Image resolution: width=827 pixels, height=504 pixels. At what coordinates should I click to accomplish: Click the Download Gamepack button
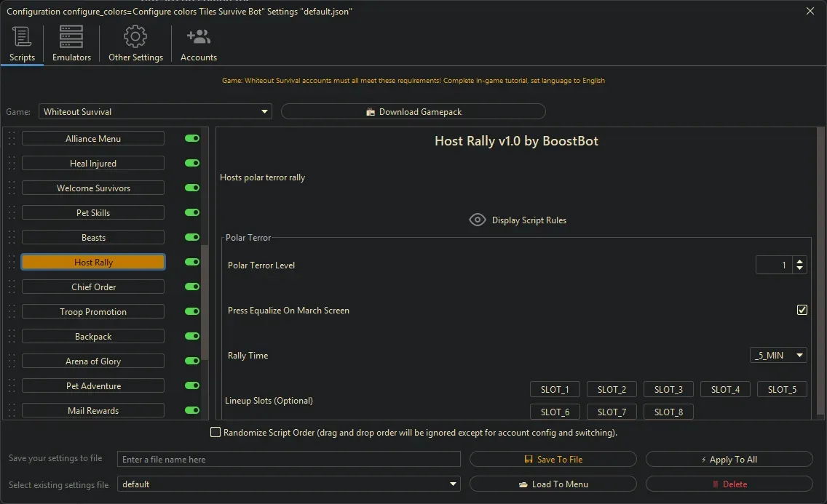(x=413, y=112)
